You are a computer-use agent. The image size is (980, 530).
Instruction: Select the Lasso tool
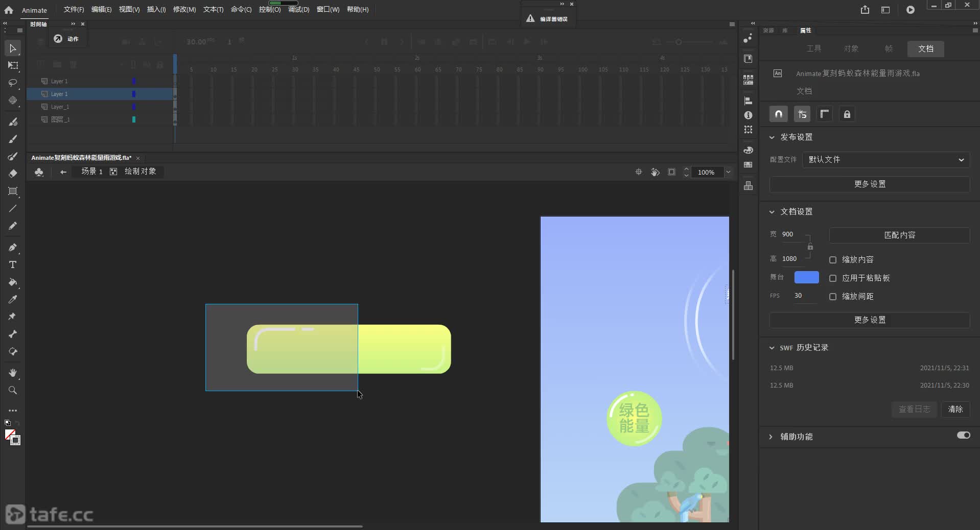point(13,83)
